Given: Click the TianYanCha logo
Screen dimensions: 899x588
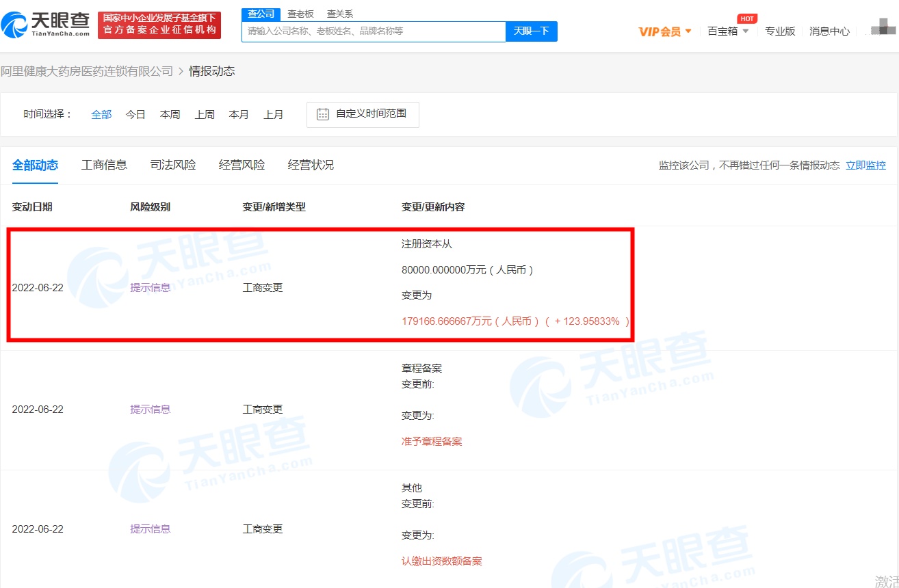Looking at the screenshot, I should click(x=46, y=25).
